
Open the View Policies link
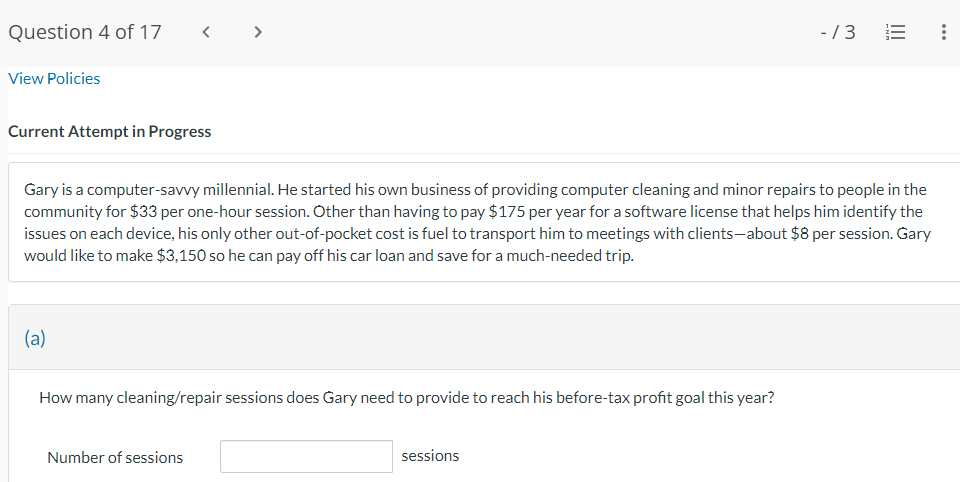[54, 79]
